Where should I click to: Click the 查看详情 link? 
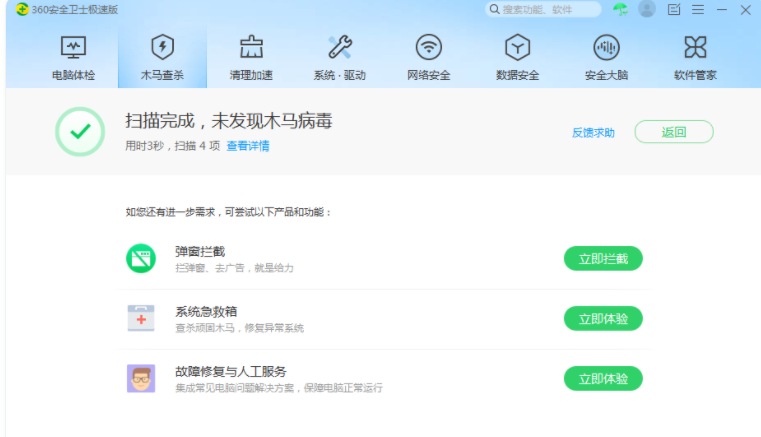tap(248, 146)
